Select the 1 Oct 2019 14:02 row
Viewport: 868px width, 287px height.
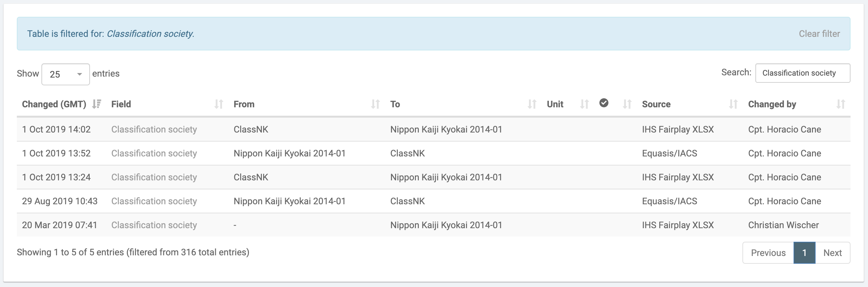point(56,130)
